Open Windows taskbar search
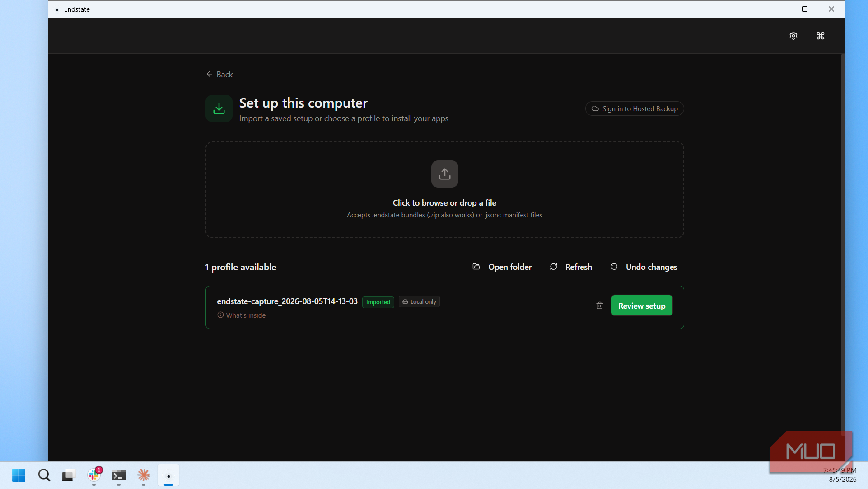 coord(44,475)
